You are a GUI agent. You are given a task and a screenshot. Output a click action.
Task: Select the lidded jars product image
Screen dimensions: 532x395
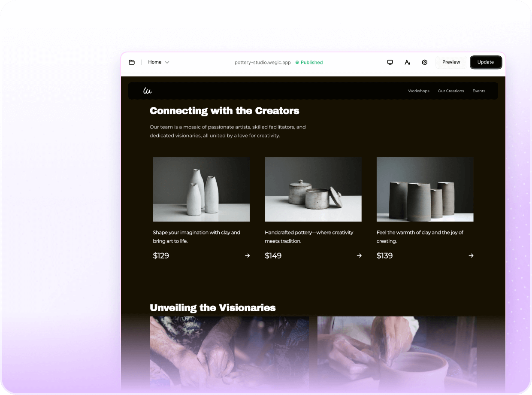[313, 189]
